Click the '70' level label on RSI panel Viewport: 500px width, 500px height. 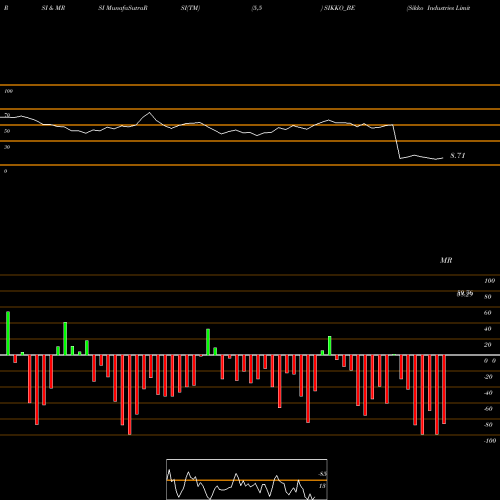[x=7, y=115]
